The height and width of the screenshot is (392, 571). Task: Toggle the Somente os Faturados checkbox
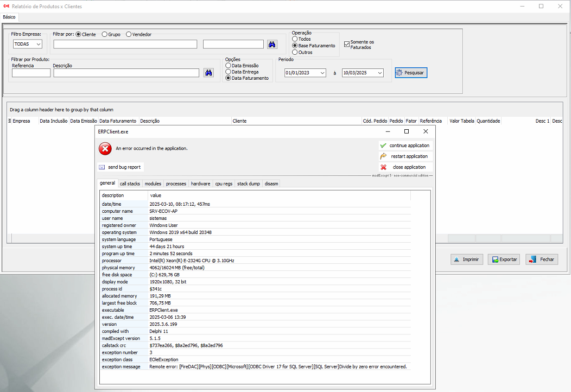347,45
